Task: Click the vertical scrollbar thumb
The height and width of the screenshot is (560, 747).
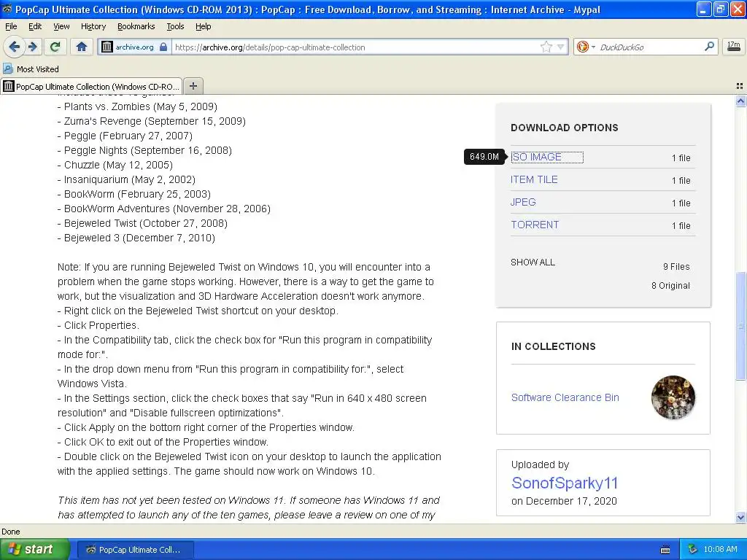Action: tap(740, 326)
